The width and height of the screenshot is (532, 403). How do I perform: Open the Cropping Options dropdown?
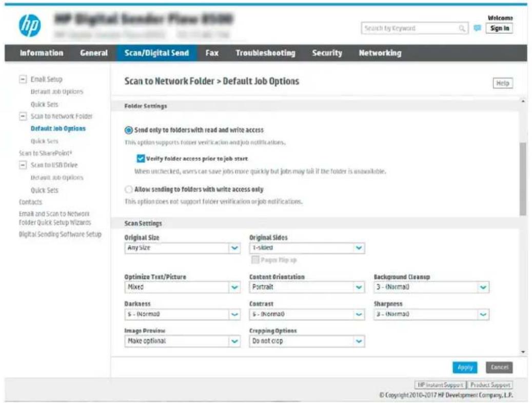[307, 341]
